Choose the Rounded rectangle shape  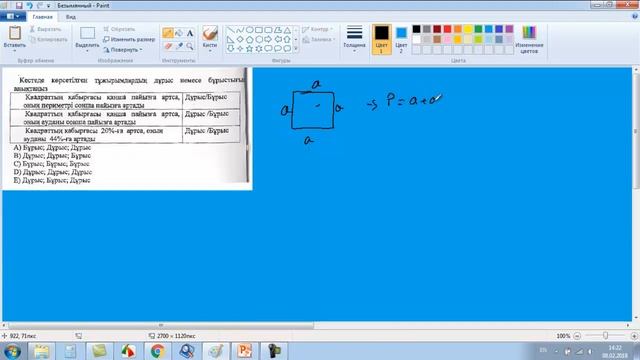click(268, 30)
